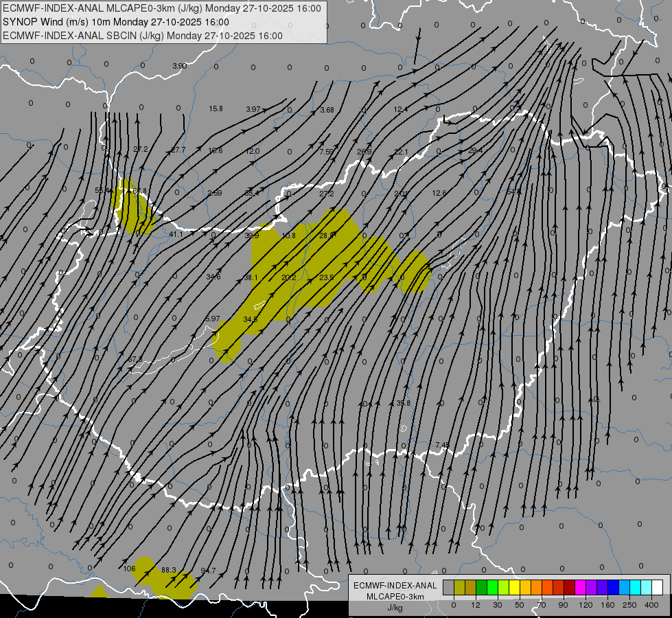672x618 pixels.
Task: Select the legend label MLCAPE0-3km
Action: 395,597
